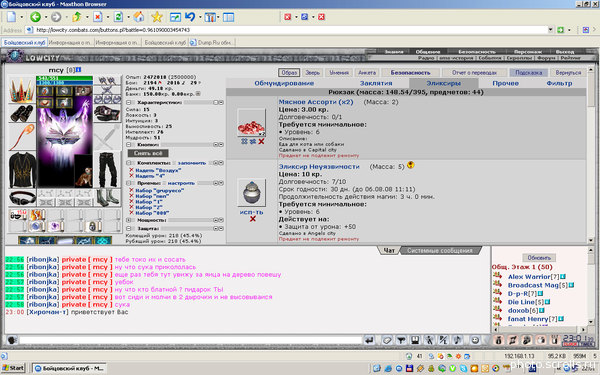Use Эликсир Неуязвимости via исп-ть link
600x375 pixels.
click(x=251, y=212)
